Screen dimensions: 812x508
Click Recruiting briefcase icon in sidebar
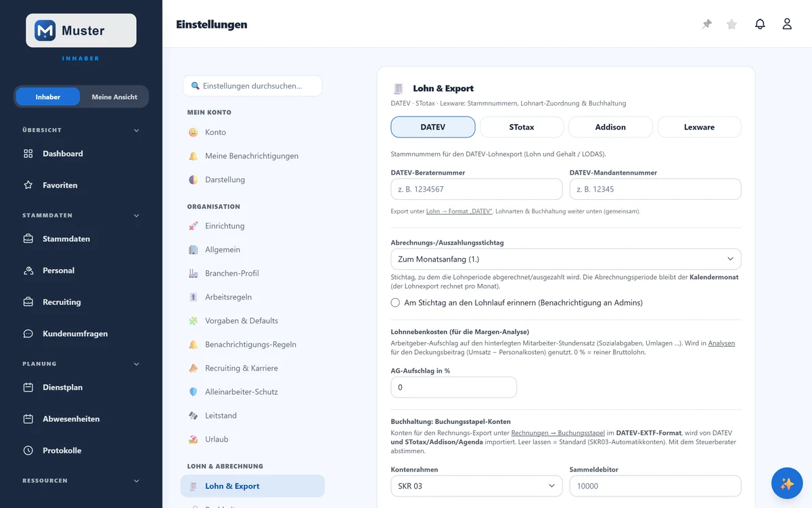pos(28,302)
